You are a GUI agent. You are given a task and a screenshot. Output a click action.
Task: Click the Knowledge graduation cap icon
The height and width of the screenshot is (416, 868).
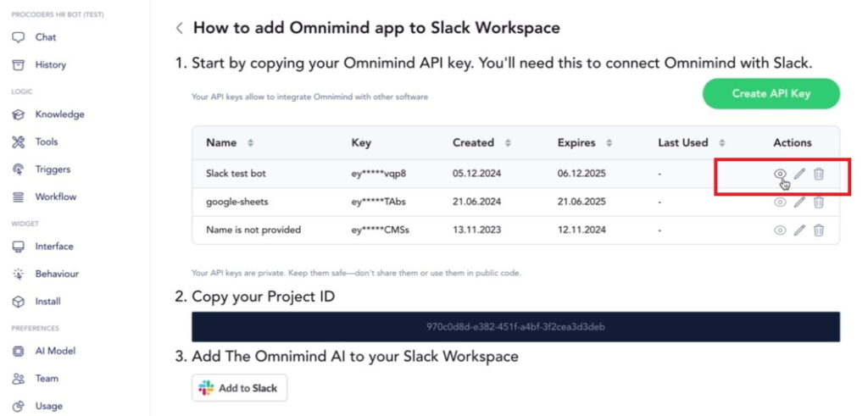point(19,114)
